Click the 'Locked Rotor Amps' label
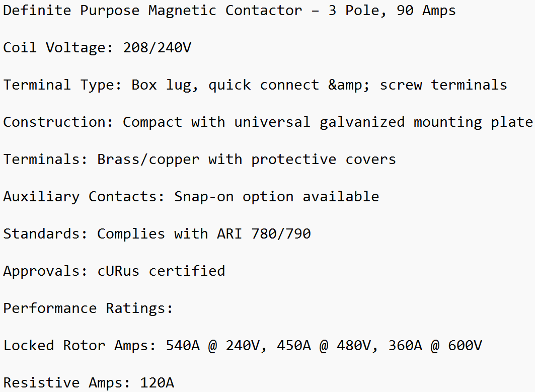This screenshot has height=392, width=535. (x=79, y=346)
